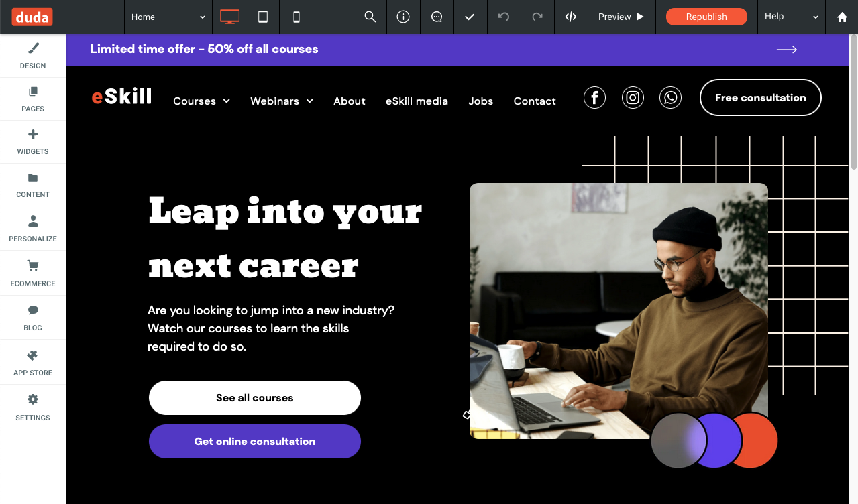Viewport: 858px width, 504px height.
Task: Open the Home page selector dropdown
Action: 168,17
